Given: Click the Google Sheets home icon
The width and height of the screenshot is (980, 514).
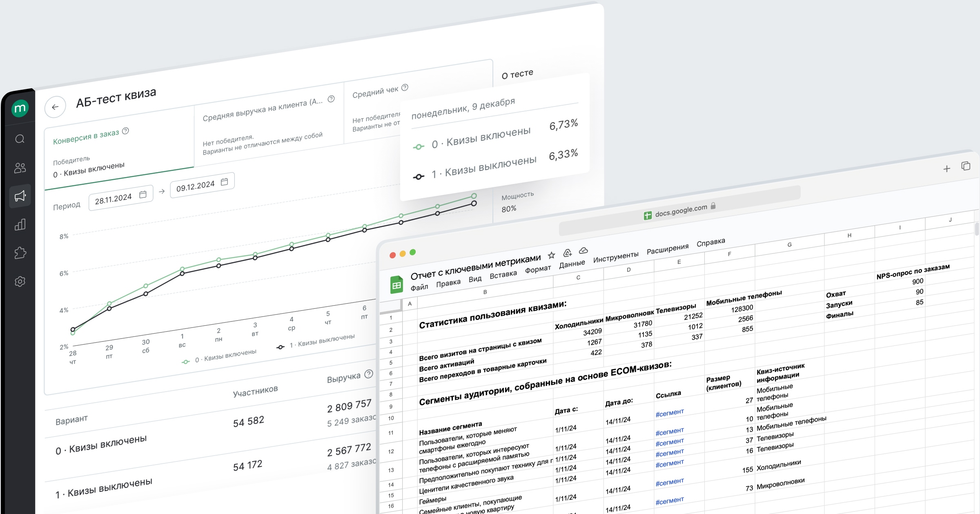Looking at the screenshot, I should pos(396,285).
